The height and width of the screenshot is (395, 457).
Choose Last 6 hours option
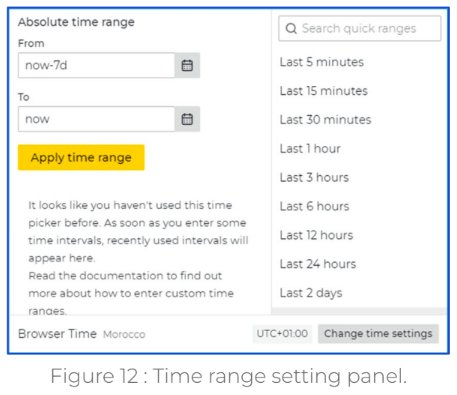(314, 206)
